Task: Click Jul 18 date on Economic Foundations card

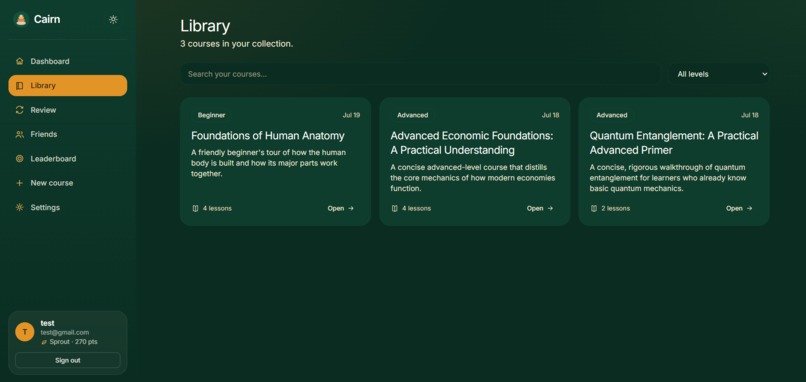Action: coord(551,115)
